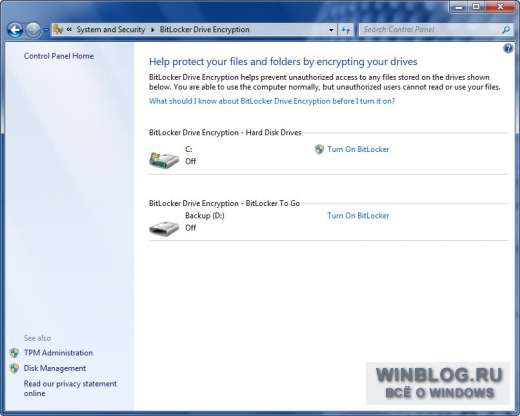520x416 pixels.
Task: Open the address bar history dropdown
Action: click(x=331, y=30)
